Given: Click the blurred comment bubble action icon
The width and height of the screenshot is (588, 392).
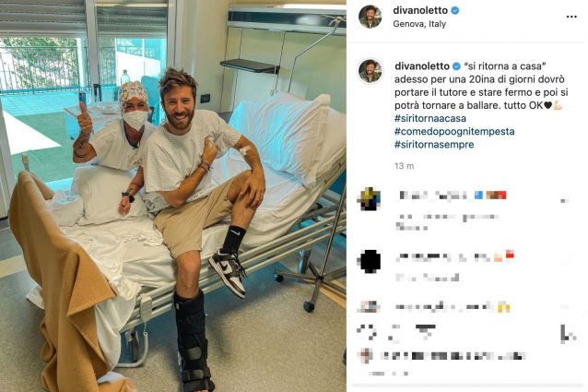Looking at the screenshot, I should point(395,333).
